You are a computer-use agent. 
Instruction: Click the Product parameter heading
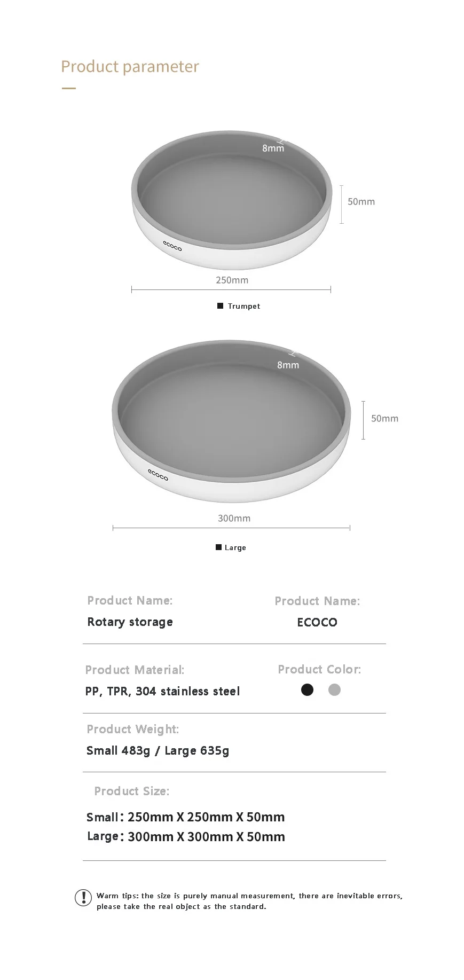click(x=130, y=66)
